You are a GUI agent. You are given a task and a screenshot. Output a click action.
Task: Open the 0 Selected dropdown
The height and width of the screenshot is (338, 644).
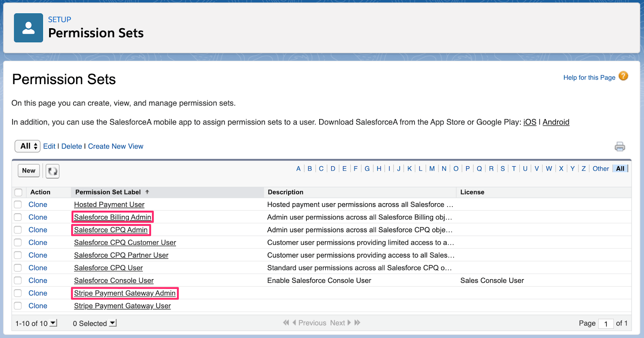[x=113, y=323]
